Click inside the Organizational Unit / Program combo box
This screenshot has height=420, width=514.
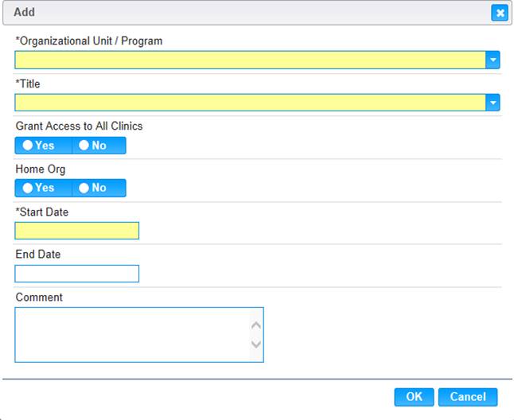[251, 60]
